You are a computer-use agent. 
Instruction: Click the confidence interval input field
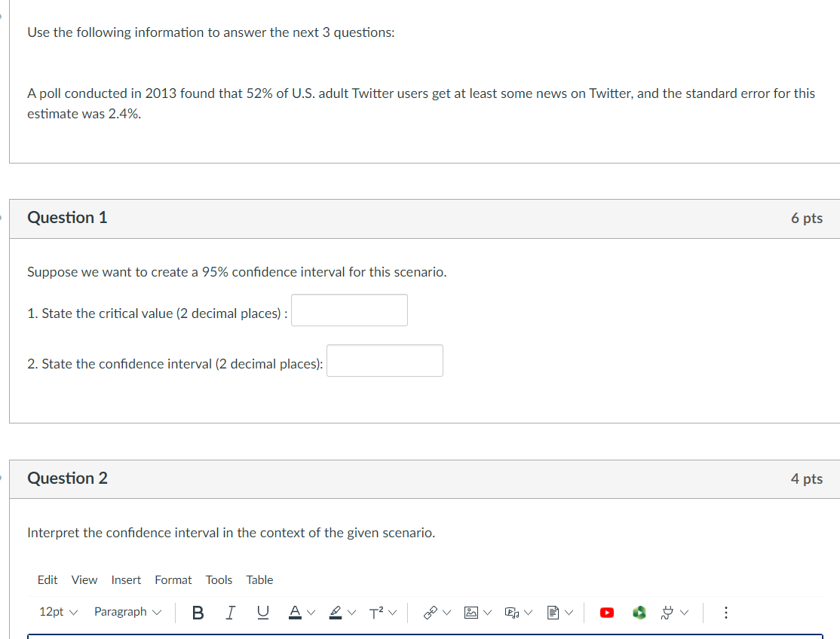coord(384,360)
